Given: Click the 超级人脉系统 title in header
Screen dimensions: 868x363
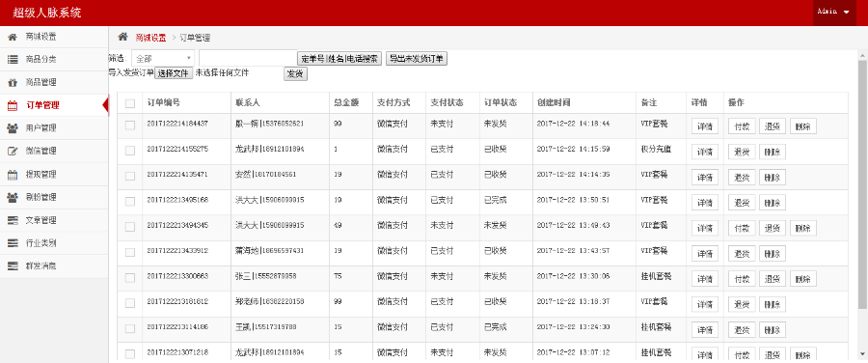Looking at the screenshot, I should pos(47,13).
